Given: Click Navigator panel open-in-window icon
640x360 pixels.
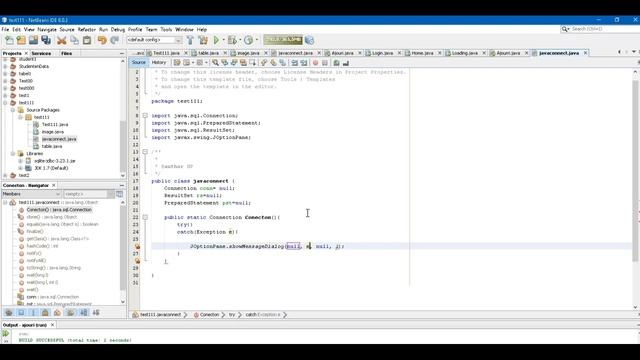Looking at the screenshot, I should (119, 194).
